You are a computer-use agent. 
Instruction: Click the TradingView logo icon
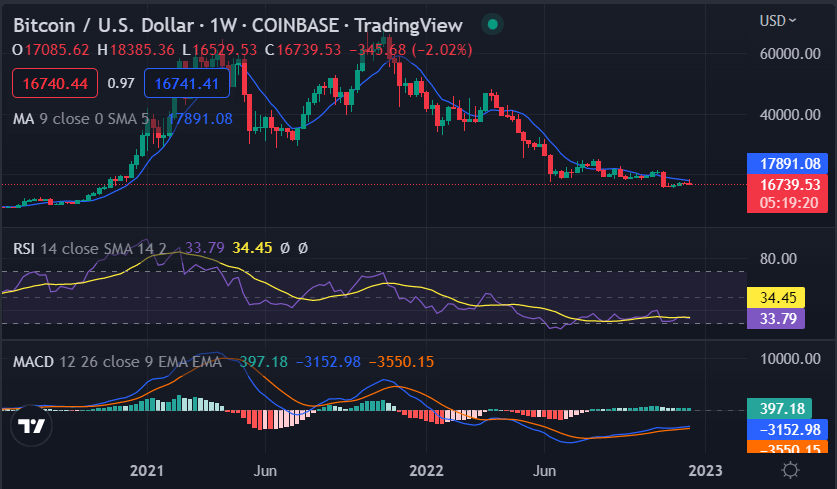pos(31,425)
